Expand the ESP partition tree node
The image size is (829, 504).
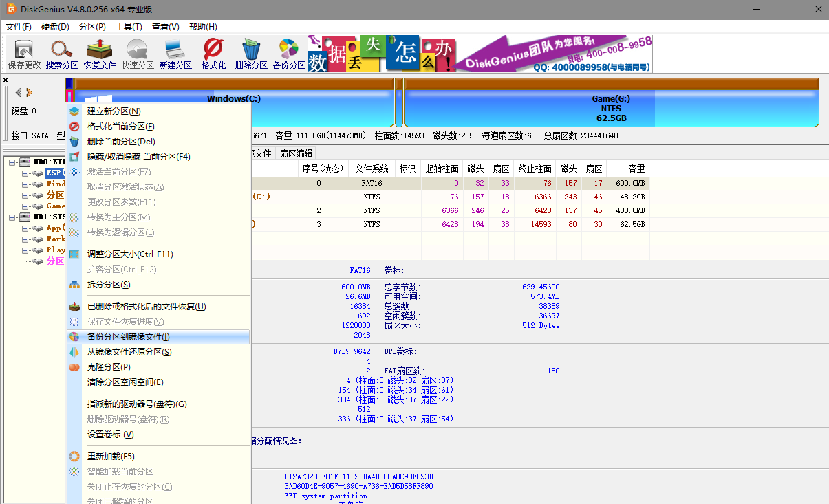pos(25,173)
